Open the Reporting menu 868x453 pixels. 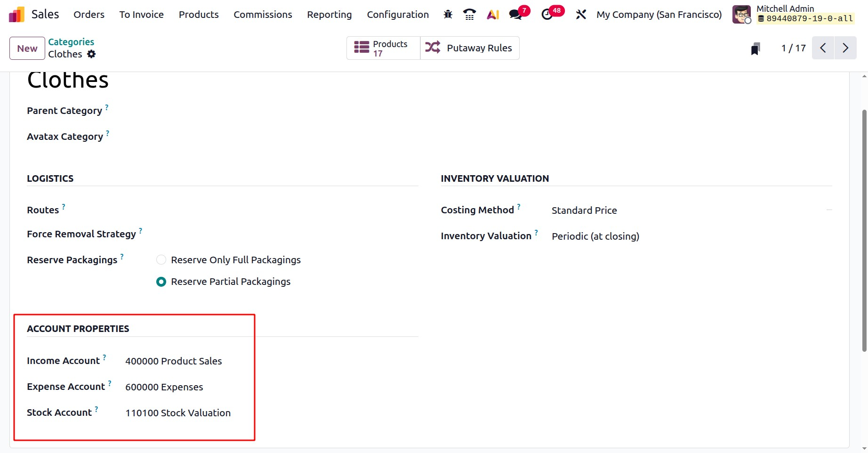(329, 15)
